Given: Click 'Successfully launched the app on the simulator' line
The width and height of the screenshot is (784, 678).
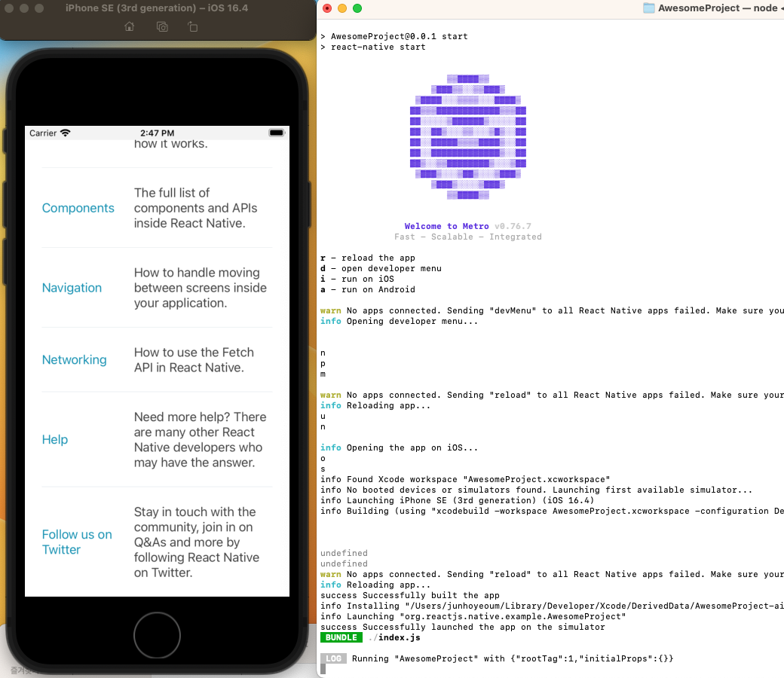Looking at the screenshot, I should (463, 627).
